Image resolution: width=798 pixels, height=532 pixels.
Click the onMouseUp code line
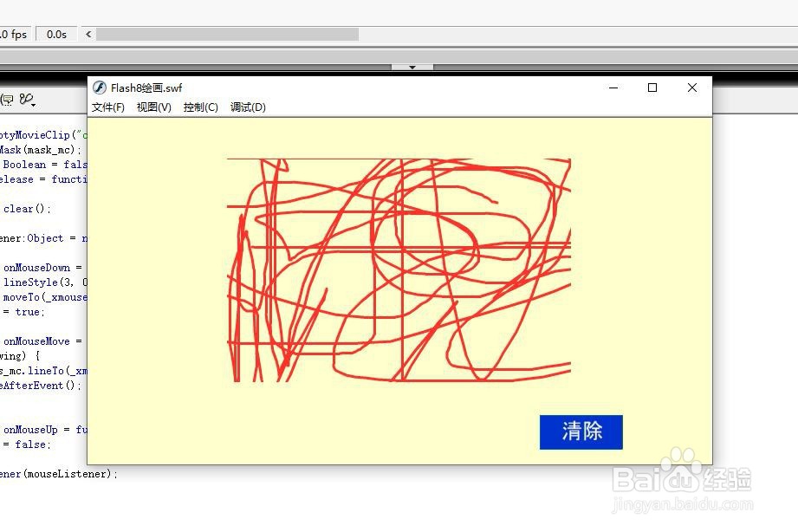click(x=45, y=430)
